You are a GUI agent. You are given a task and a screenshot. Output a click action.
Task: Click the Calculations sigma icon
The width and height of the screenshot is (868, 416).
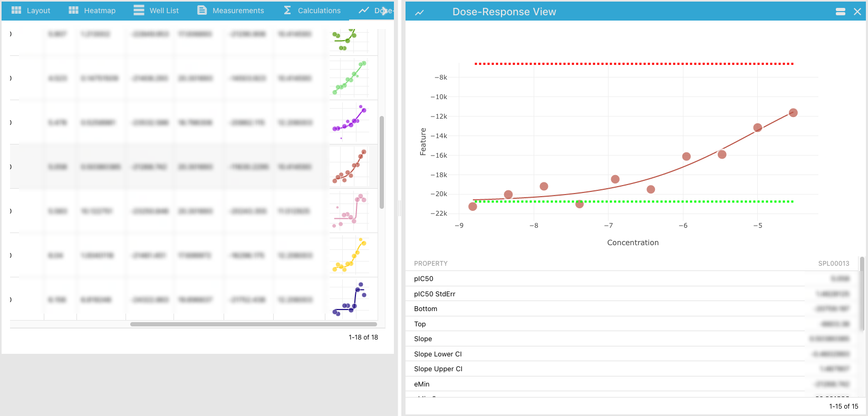click(287, 11)
